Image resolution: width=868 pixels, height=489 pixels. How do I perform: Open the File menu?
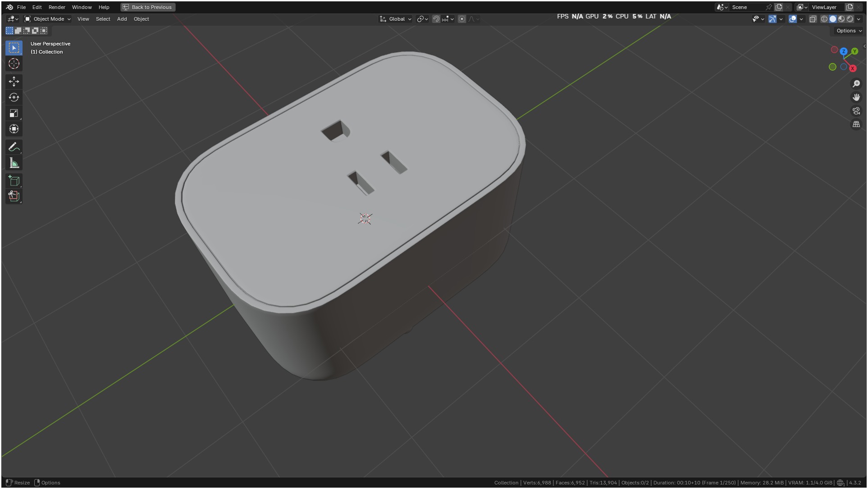(x=21, y=7)
